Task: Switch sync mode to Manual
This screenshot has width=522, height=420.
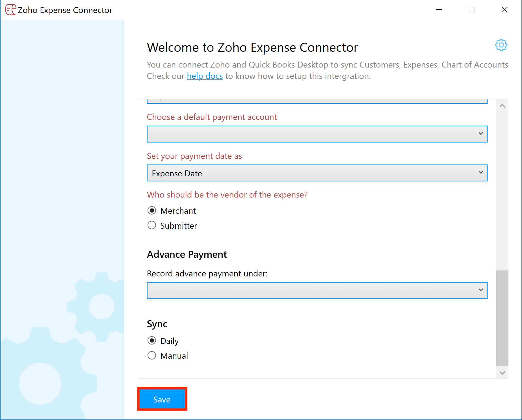Action: coord(152,355)
